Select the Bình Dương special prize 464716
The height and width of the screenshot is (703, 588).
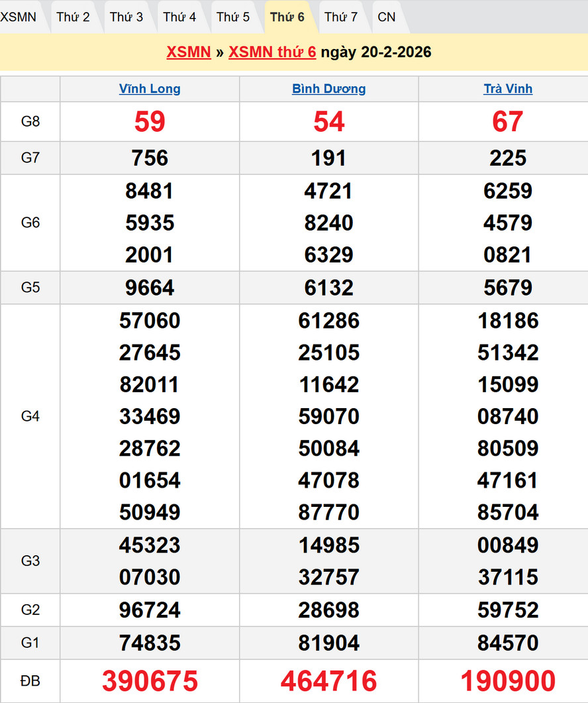coord(329,681)
